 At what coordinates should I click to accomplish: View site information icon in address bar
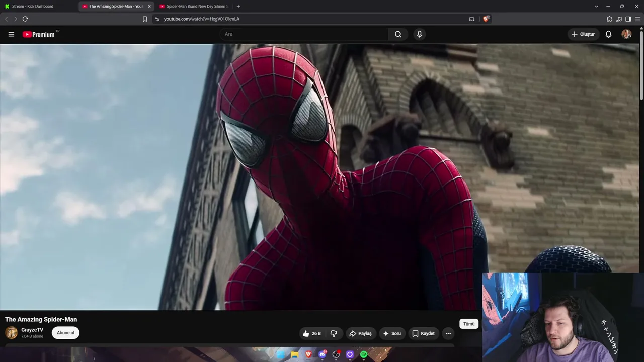coord(157,19)
